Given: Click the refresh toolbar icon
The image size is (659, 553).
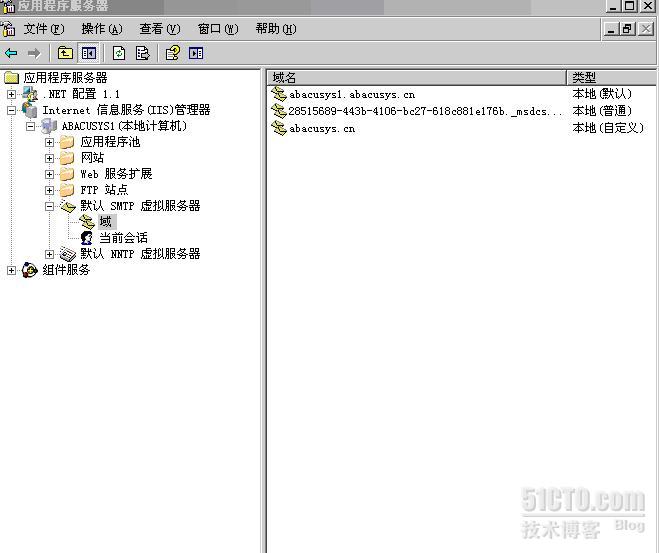Looking at the screenshot, I should click(119, 53).
